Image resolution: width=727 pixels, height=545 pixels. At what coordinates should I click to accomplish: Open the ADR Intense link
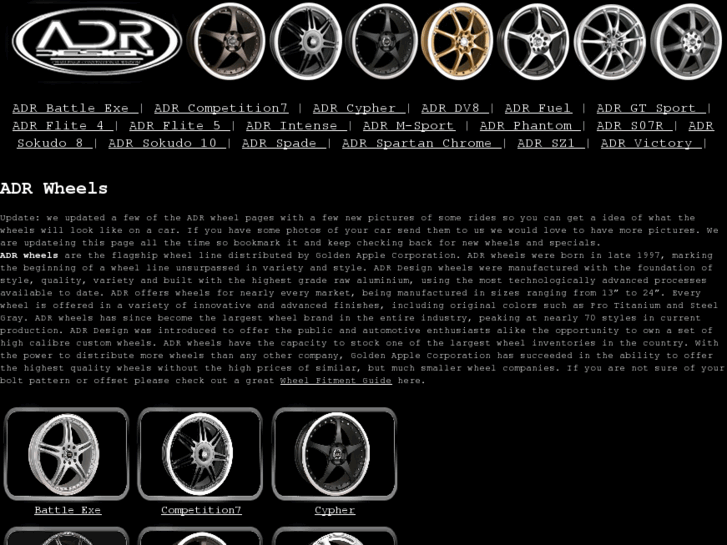pos(296,126)
